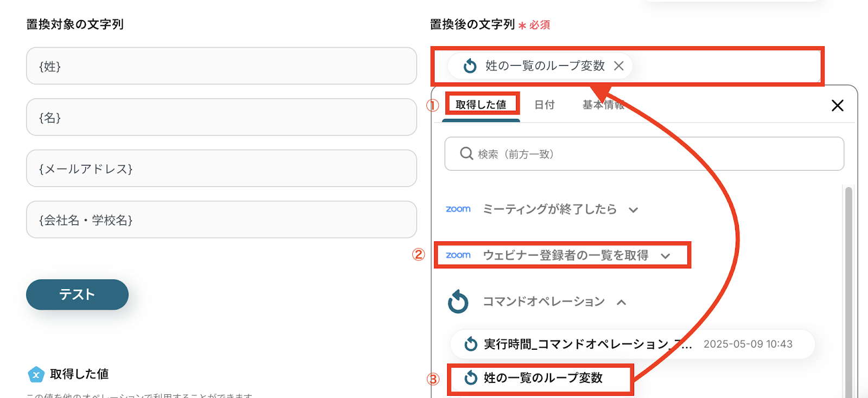Click the loop icon on 実行時間 item
The image size is (868, 398).
(x=470, y=344)
